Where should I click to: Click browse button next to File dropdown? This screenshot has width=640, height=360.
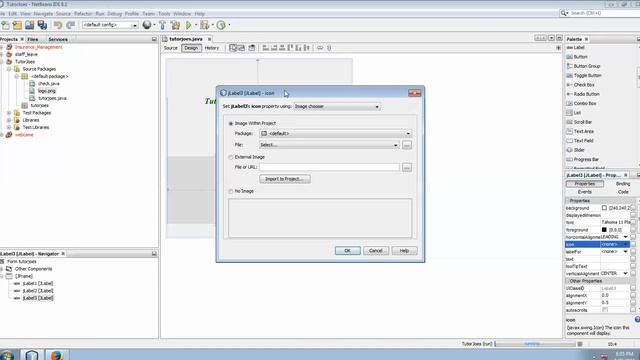pyautogui.click(x=407, y=145)
